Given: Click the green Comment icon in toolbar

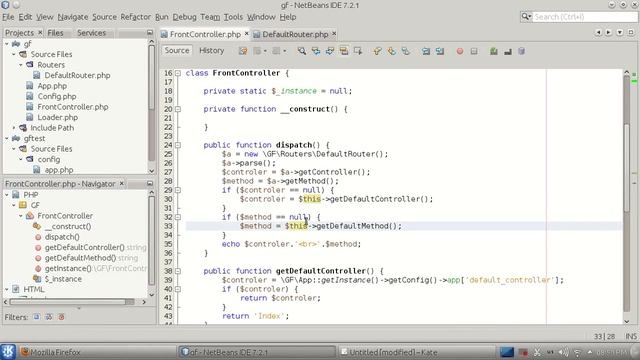Looking at the screenshot, I should 493,51.
